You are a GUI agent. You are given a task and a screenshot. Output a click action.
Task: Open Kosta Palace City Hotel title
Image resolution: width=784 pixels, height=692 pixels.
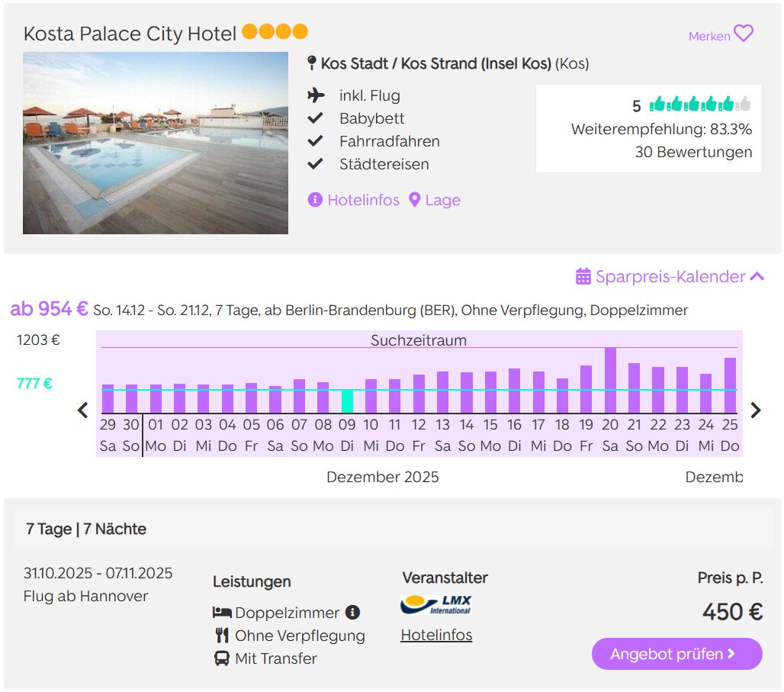(x=130, y=34)
